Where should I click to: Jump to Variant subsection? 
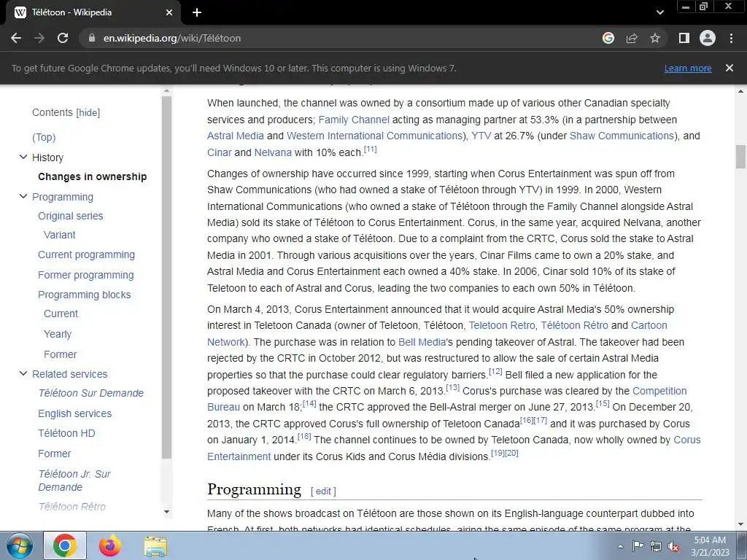tap(60, 235)
